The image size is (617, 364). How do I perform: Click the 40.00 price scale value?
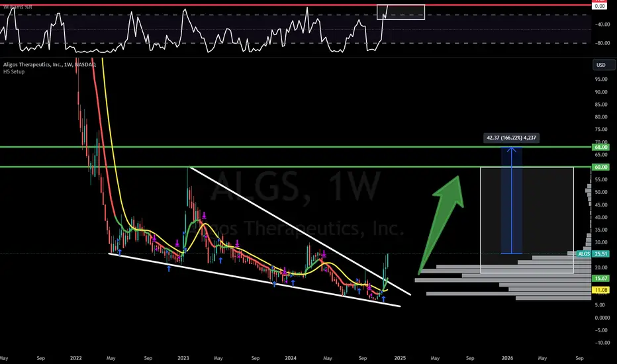(601, 218)
